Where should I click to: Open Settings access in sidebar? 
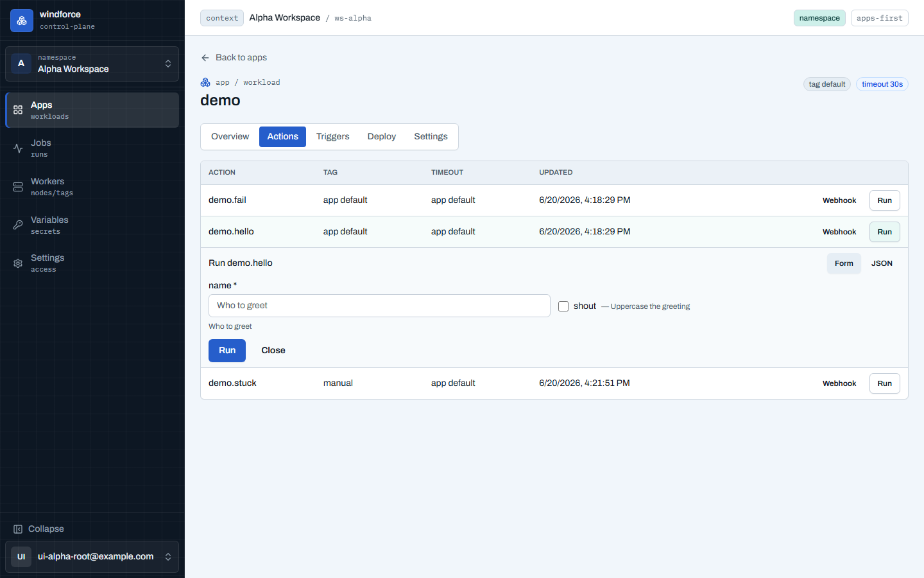[92, 263]
